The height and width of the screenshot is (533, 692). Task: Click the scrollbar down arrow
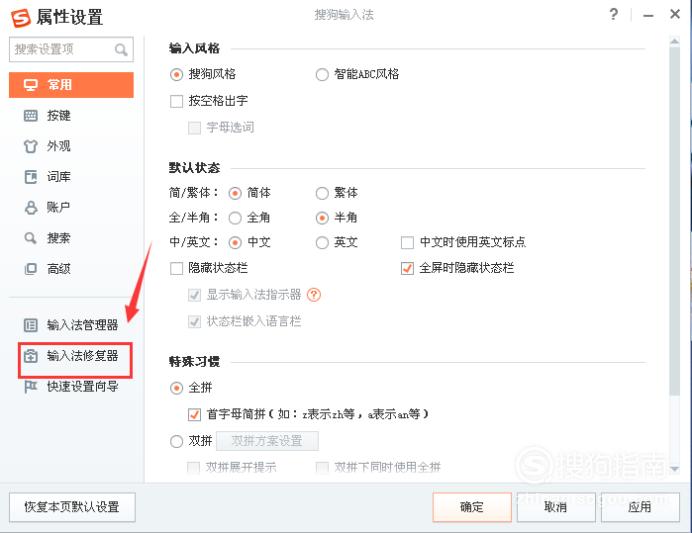[674, 469]
